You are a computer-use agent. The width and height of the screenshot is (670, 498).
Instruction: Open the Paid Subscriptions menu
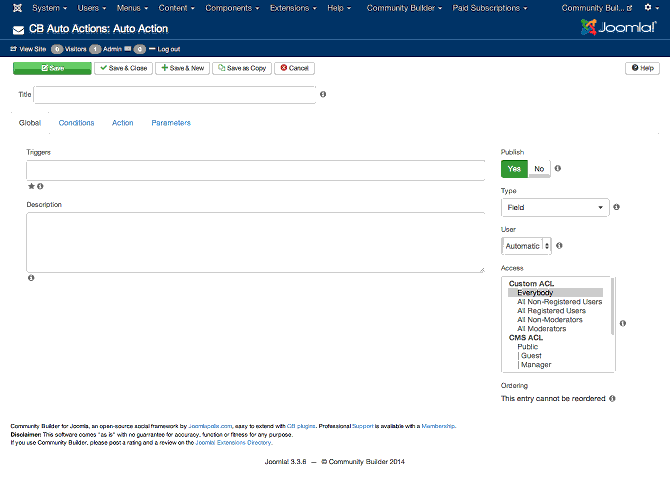coord(490,8)
